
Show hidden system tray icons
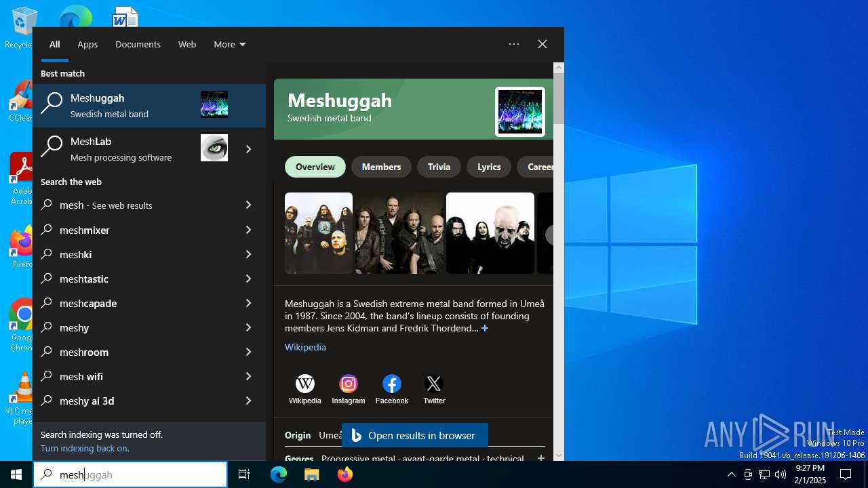[x=731, y=474]
